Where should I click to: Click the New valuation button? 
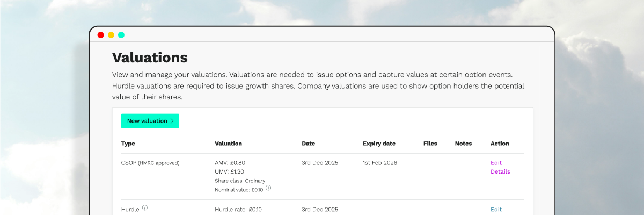click(150, 121)
